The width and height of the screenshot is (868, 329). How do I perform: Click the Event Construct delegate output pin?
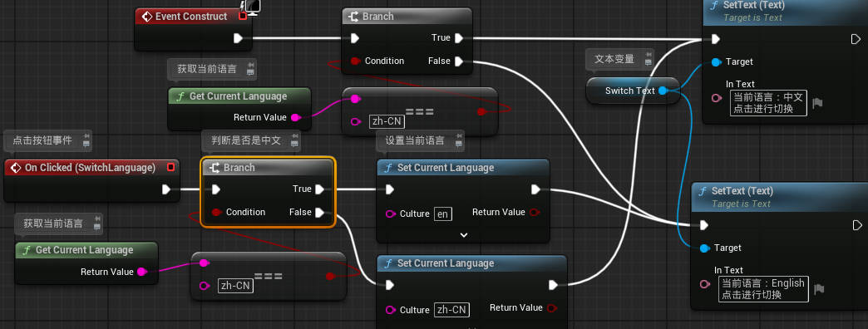243,16
